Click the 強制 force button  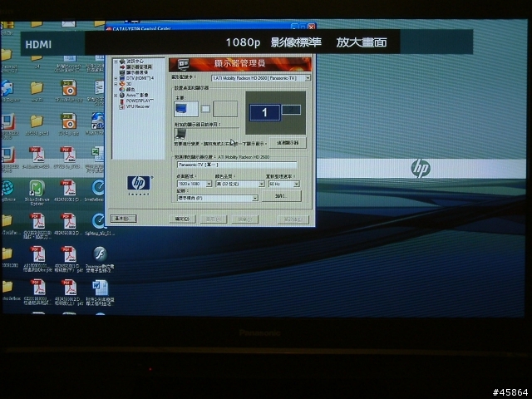(x=281, y=196)
